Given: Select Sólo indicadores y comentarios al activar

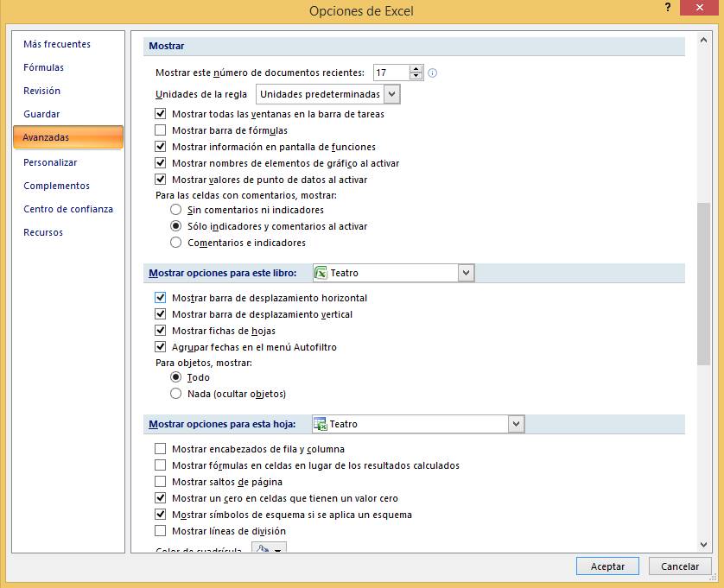Looking at the screenshot, I should click(x=175, y=226).
